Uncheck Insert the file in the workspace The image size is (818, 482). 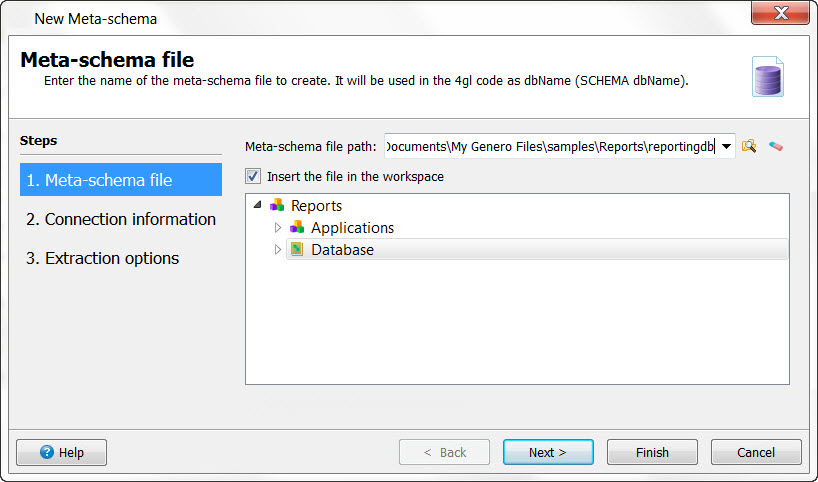[x=253, y=177]
